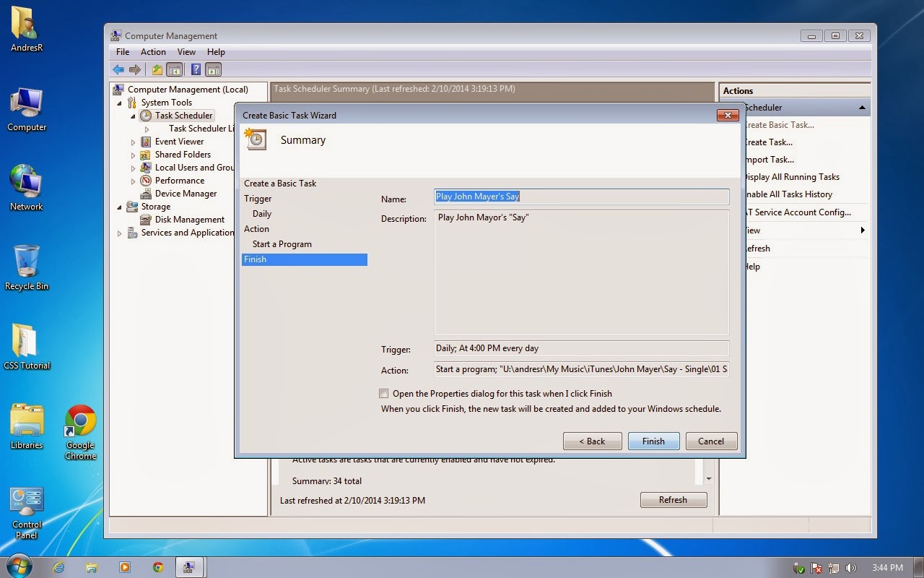Expand the Shared Folders tree node
The image size is (924, 578).
pos(134,155)
